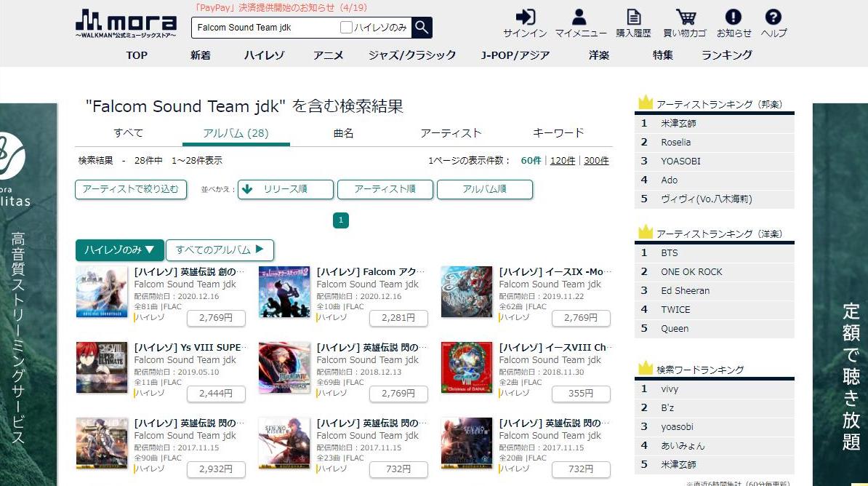Open the PayPay announcement link

(x=281, y=8)
